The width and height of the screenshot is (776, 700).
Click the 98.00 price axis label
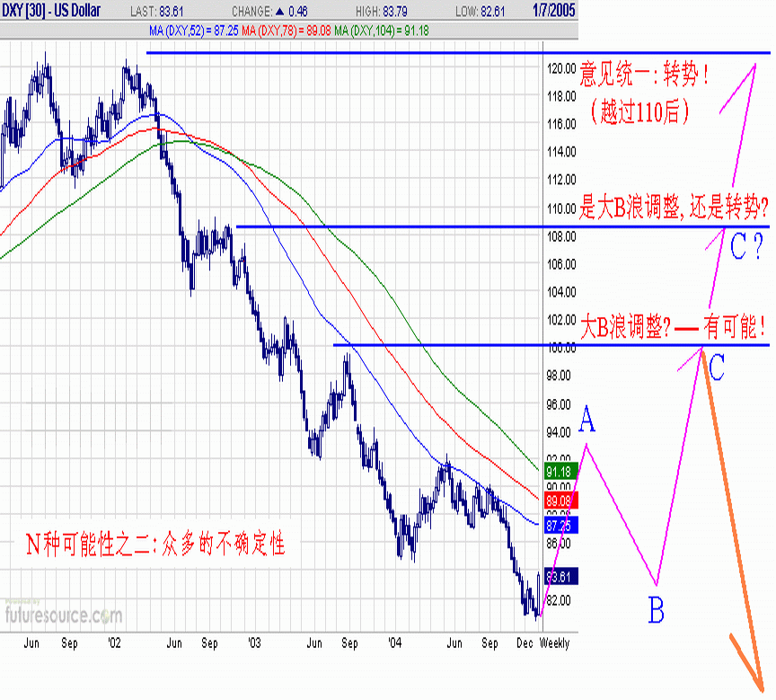[559, 376]
